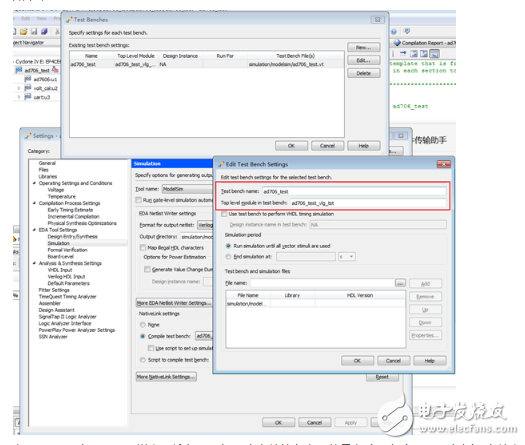This screenshot has width=525, height=445.
Task: Click New button in Test Benches dialog
Action: pos(364,47)
